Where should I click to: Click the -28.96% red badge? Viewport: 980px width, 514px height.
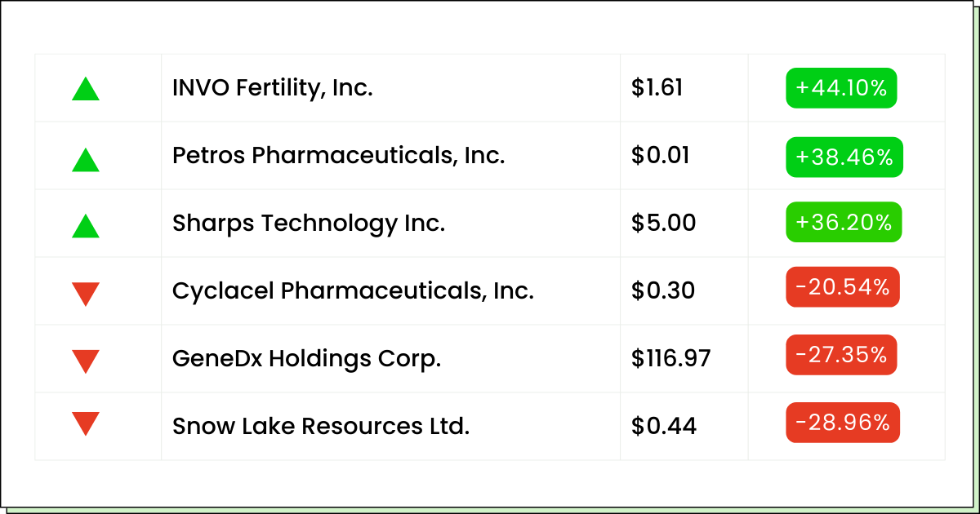coord(843,423)
